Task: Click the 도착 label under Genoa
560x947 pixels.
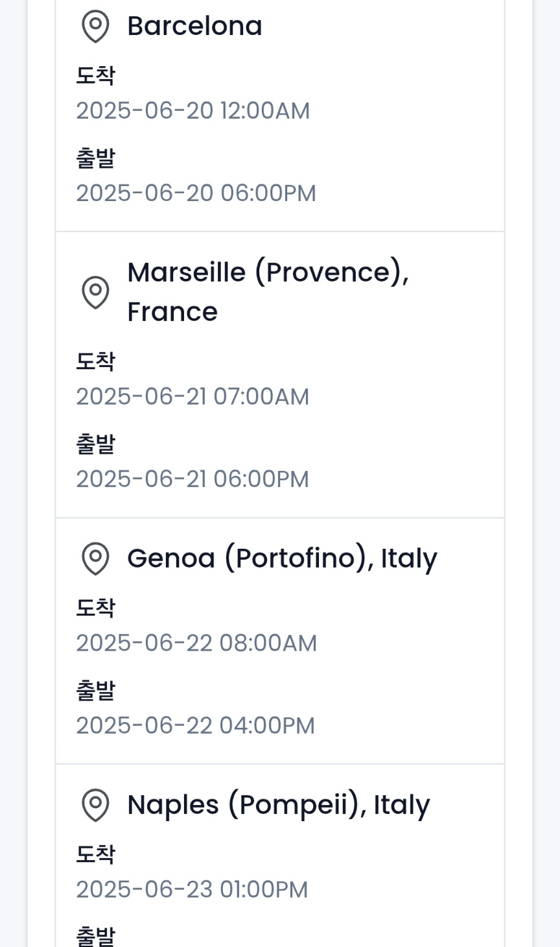Action: 96,608
